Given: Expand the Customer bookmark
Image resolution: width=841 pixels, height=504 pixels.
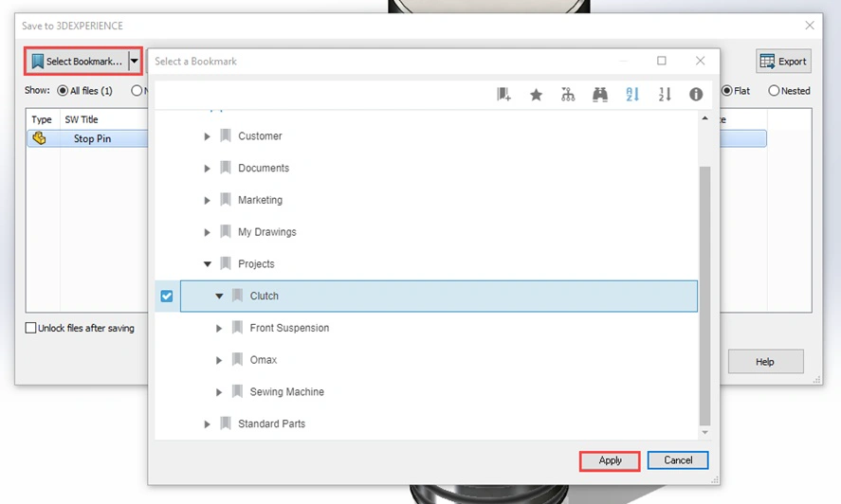Looking at the screenshot, I should 207,136.
